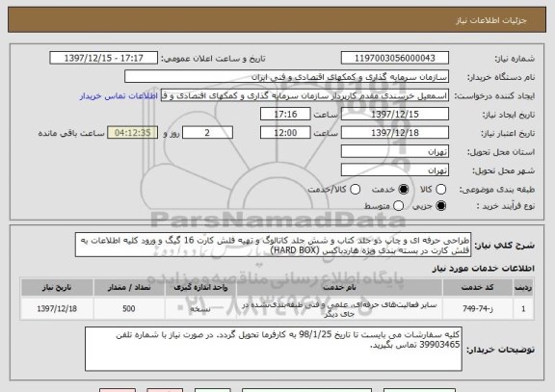Click the نام دستگاه خریدار field
This screenshot has width=555, height=392.
coord(287,77)
